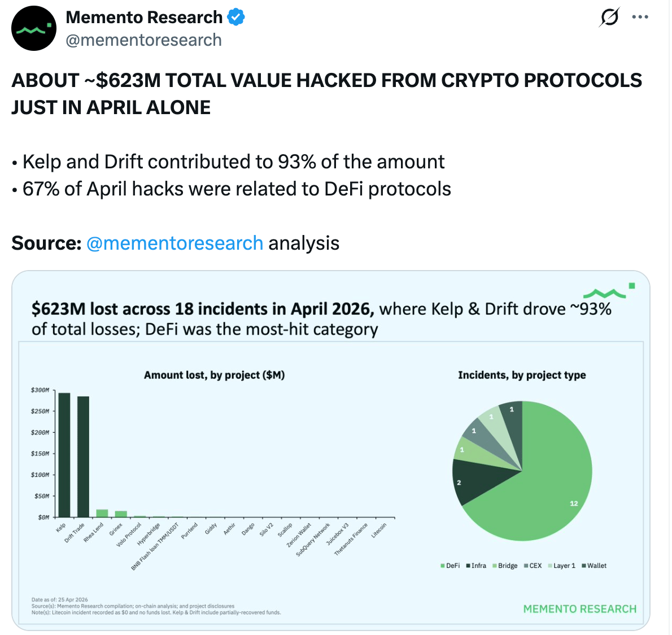This screenshot has width=672, height=635.
Task: Click the Wallet legend entry
Action: click(x=594, y=566)
